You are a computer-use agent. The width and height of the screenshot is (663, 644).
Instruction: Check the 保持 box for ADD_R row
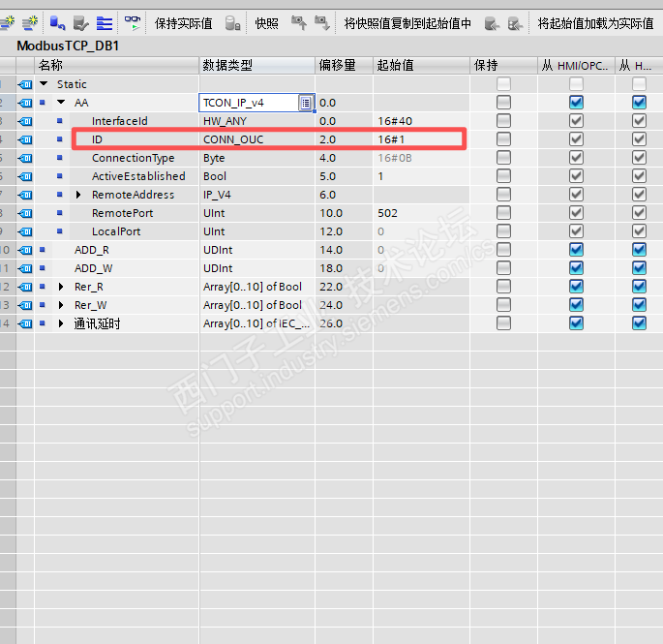pos(503,250)
